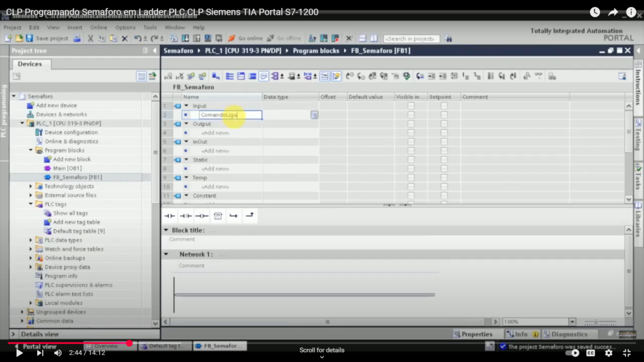Toggle Setpoint checkbox for Output row
The image size is (644, 362).
[444, 124]
